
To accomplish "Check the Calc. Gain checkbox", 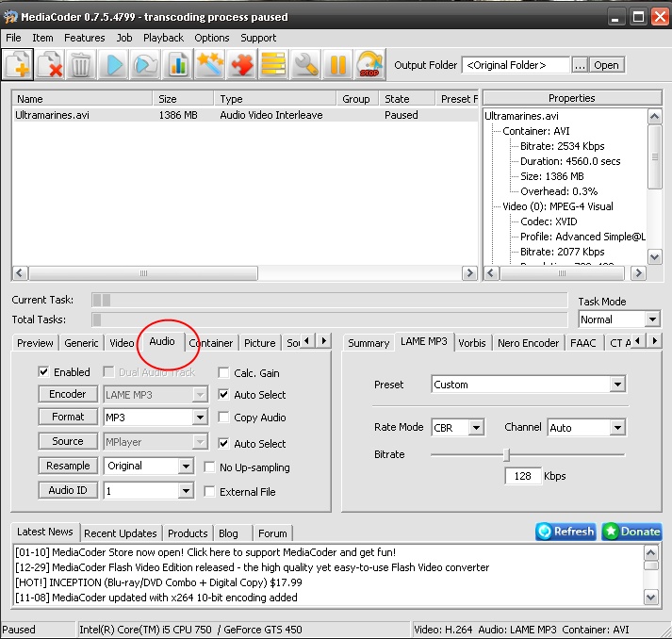I will [x=223, y=373].
